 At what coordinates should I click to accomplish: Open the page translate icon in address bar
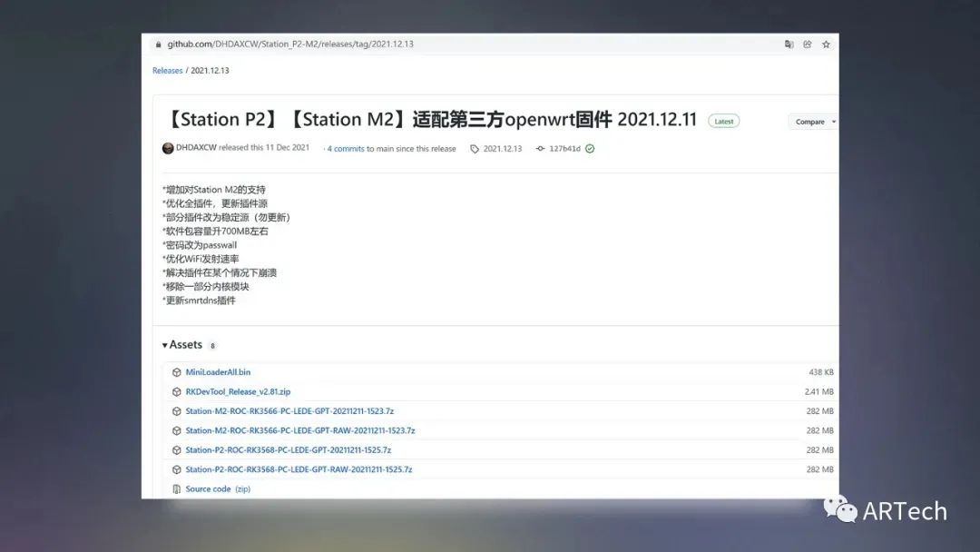point(789,44)
